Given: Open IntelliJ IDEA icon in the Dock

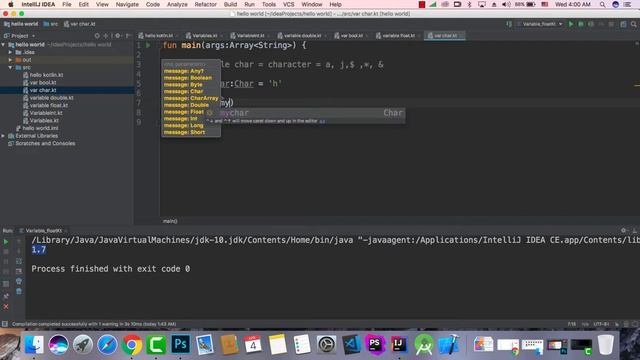Looking at the screenshot, I should (x=398, y=344).
